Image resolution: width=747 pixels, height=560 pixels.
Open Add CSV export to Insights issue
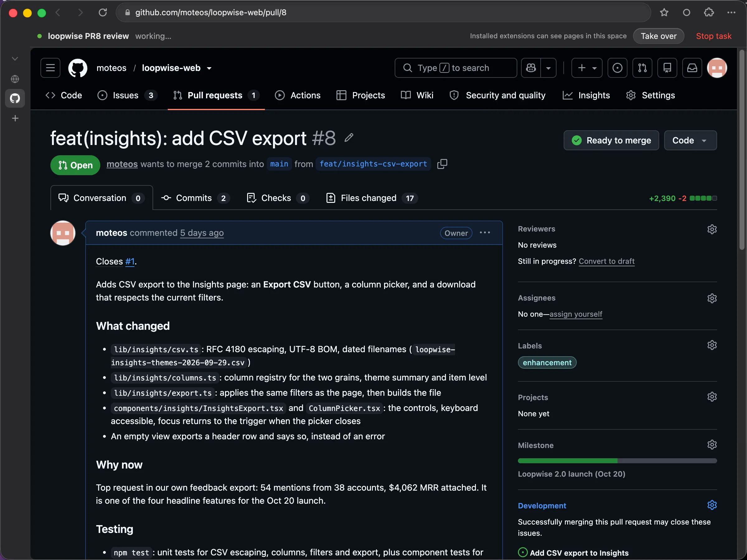pos(579,553)
